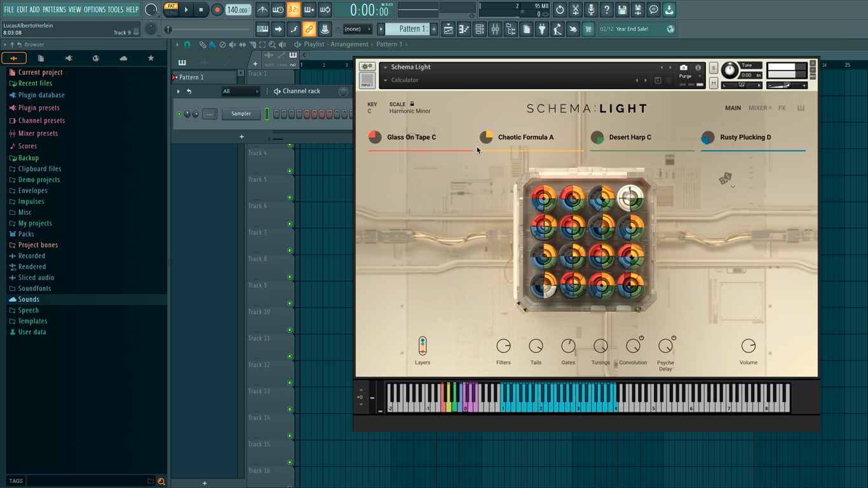The image size is (868, 488).
Task: Toggle typing keyboard to piano icon
Action: point(262,29)
